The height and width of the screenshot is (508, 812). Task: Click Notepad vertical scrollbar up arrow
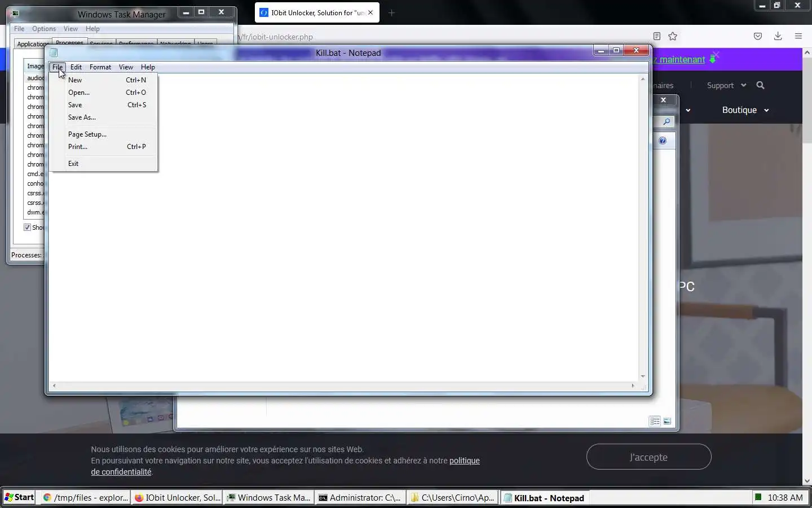point(643,79)
